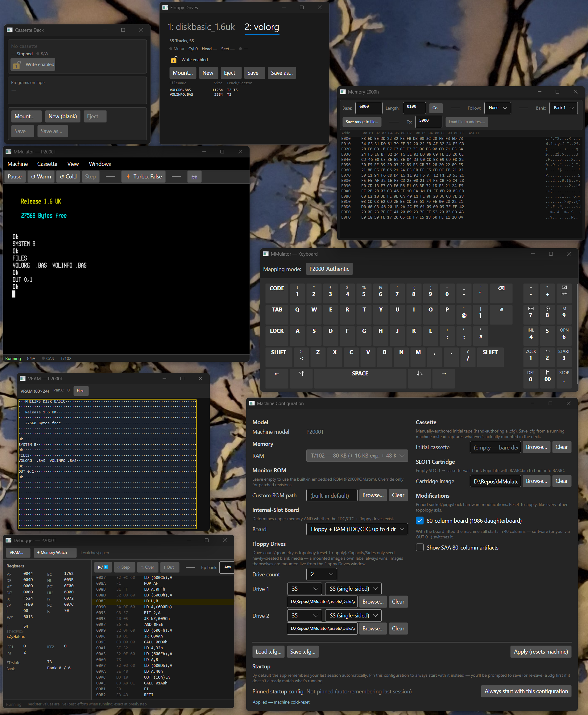This screenshot has height=715, width=588.
Task: Click Always start with this configuration
Action: pyautogui.click(x=526, y=691)
